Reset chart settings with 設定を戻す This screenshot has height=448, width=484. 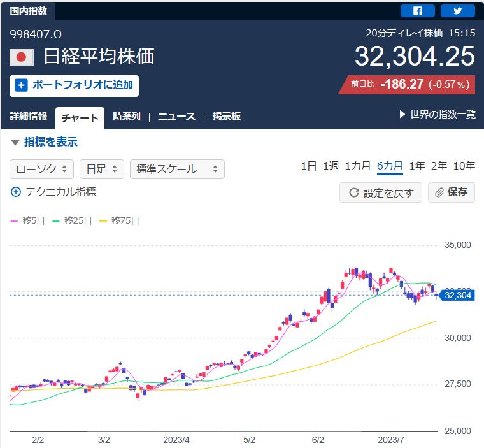click(381, 192)
